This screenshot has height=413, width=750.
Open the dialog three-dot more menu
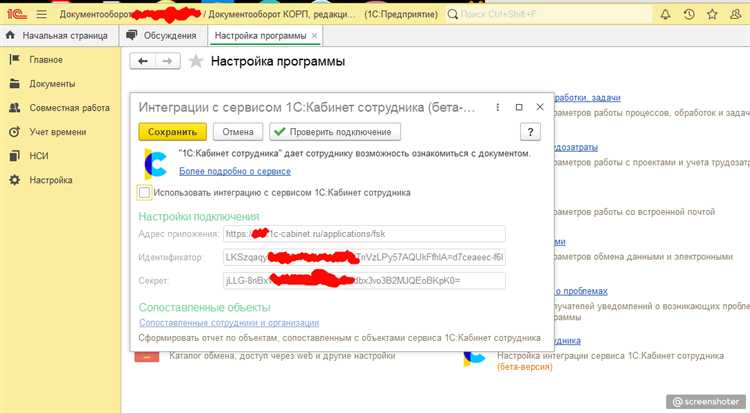tap(497, 107)
